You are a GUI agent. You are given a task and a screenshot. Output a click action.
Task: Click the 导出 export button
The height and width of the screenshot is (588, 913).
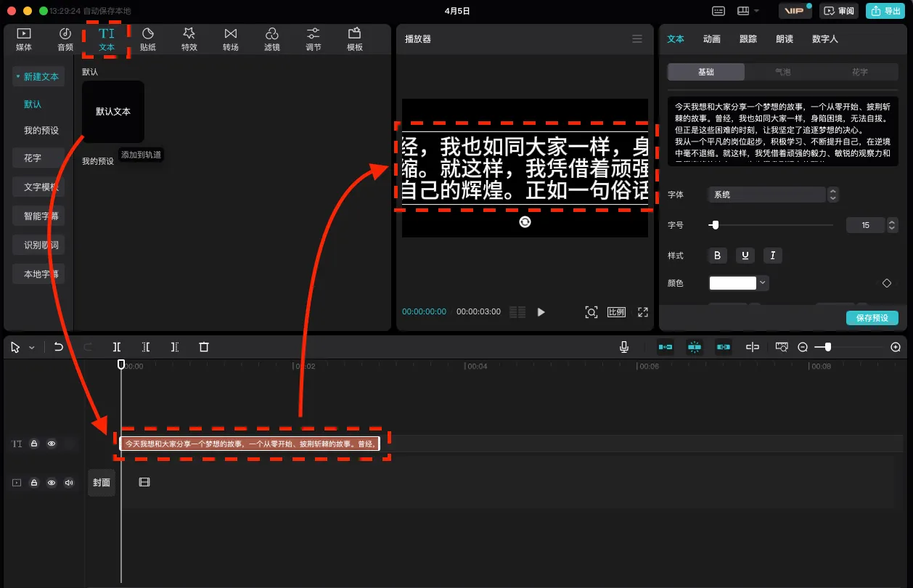[x=885, y=11]
